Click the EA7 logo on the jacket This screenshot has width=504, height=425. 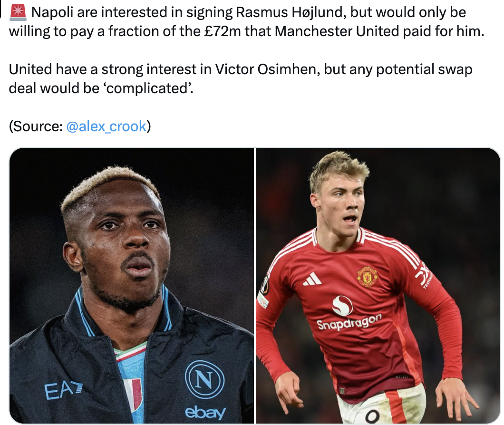pyautogui.click(x=63, y=391)
